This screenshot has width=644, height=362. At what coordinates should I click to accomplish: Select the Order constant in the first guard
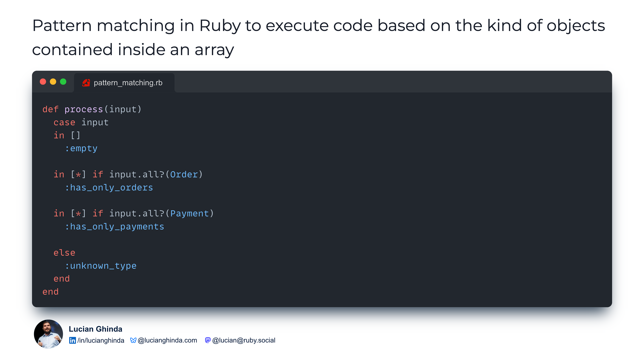184,174
